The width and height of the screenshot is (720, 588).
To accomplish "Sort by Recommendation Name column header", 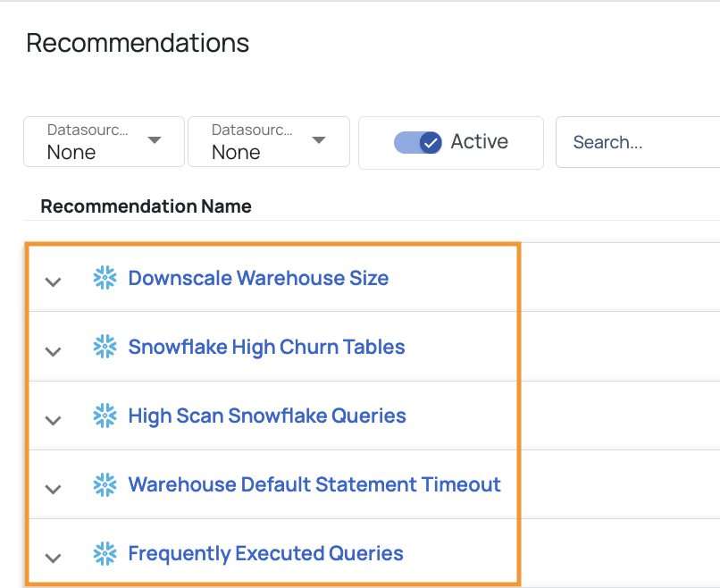I will [146, 206].
